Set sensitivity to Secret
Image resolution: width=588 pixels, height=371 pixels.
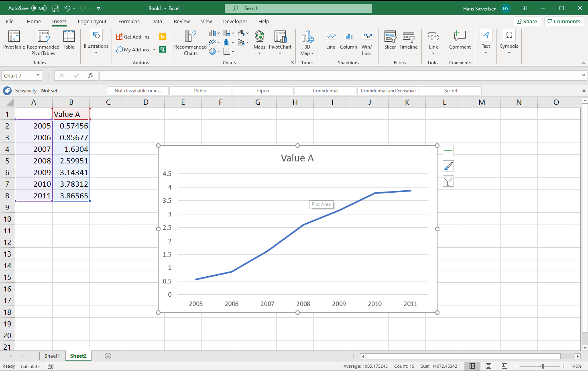[451, 91]
